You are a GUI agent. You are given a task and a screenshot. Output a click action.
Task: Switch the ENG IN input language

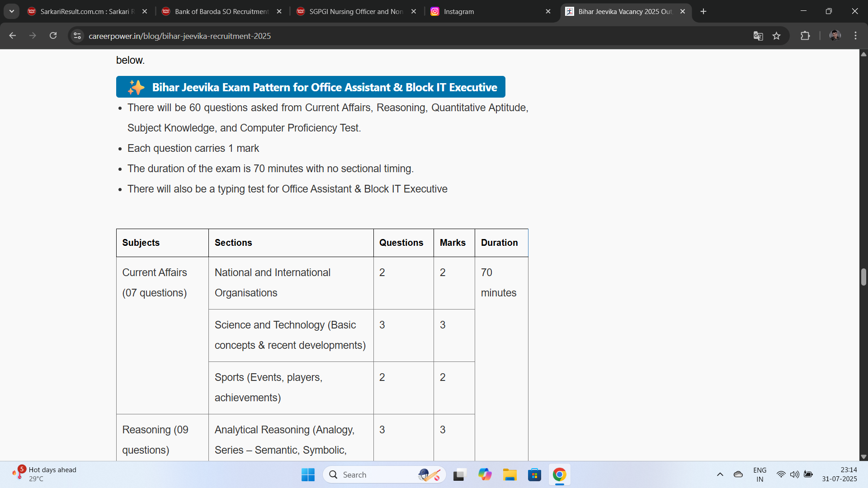click(760, 474)
